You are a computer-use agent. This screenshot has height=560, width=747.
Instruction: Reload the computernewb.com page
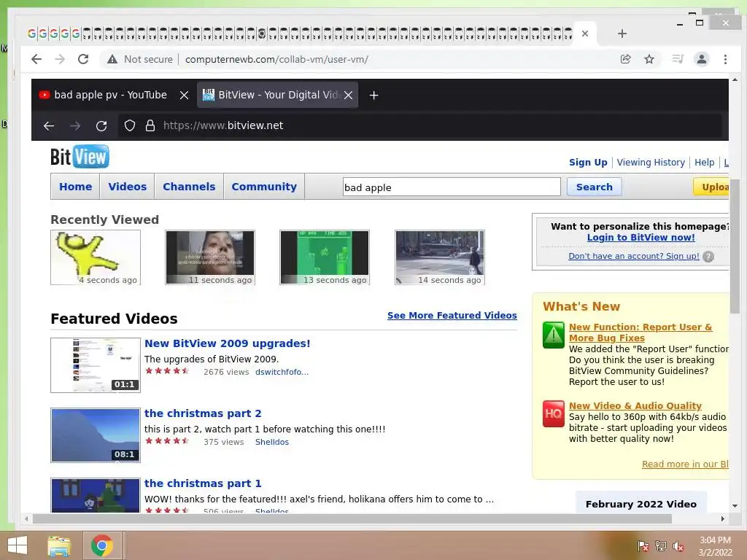[83, 59]
